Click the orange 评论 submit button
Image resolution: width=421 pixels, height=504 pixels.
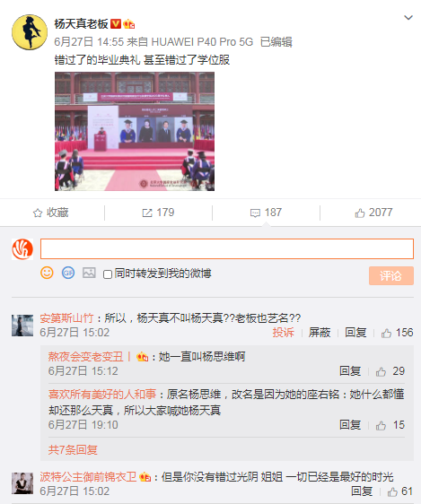391,275
